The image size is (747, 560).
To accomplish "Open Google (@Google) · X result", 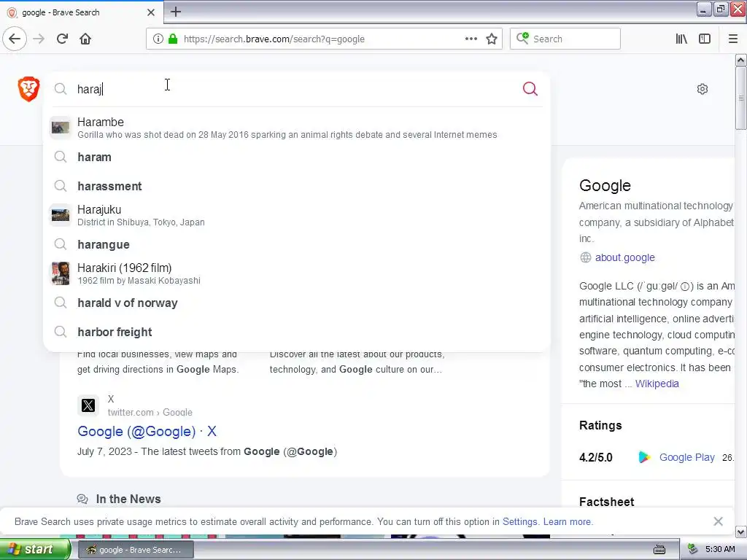I will [147, 432].
